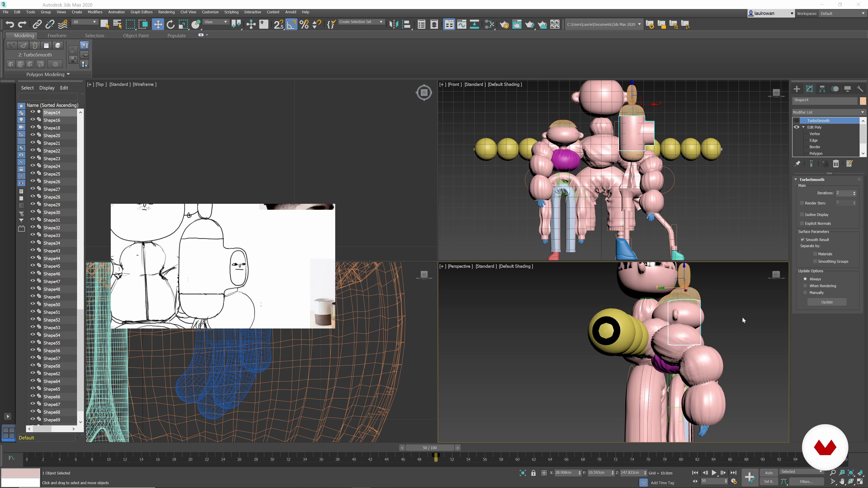Open the Mirror tool
This screenshot has width=868, height=488.
point(394,24)
